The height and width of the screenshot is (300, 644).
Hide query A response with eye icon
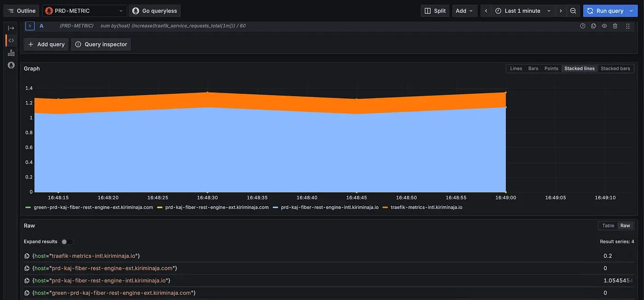click(x=604, y=26)
